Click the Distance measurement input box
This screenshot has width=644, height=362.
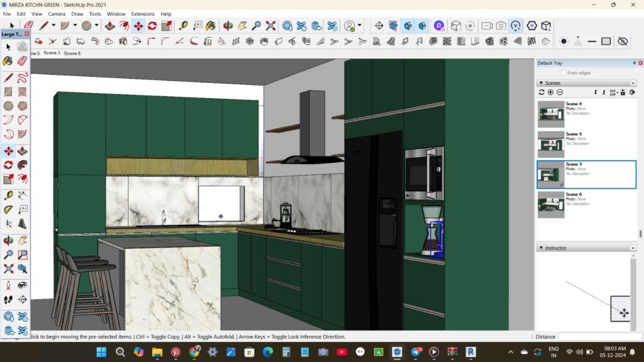(600, 337)
